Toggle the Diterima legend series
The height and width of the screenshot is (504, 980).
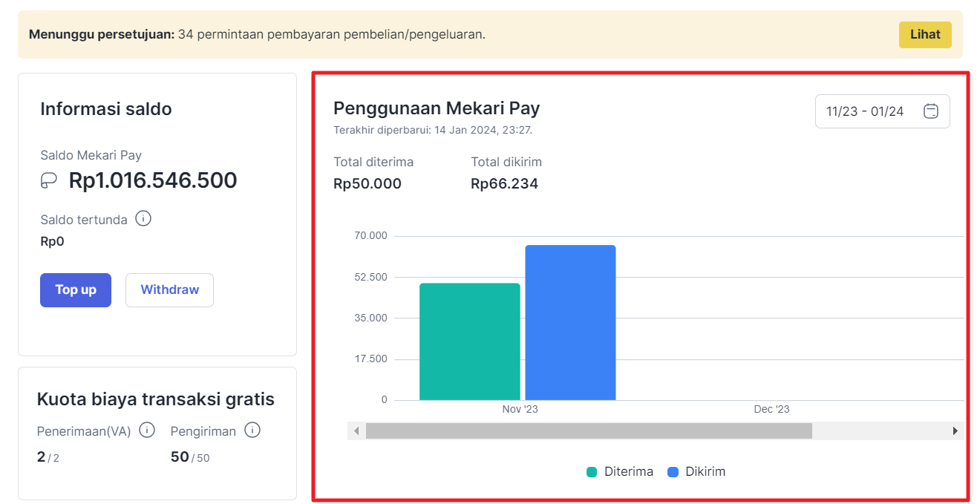click(620, 471)
